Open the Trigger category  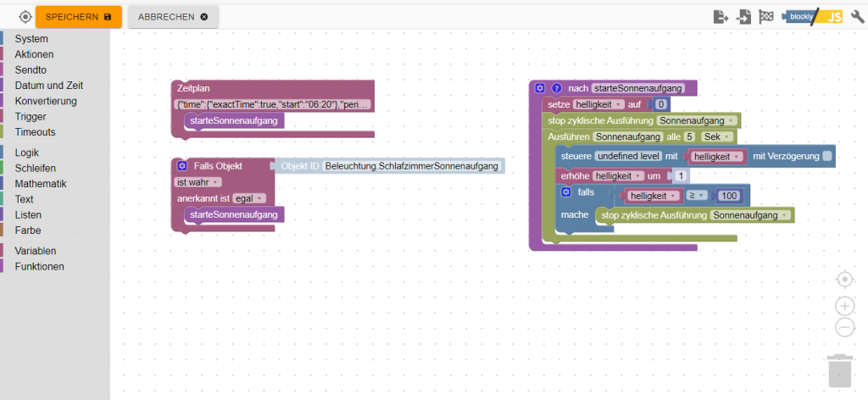coord(31,117)
